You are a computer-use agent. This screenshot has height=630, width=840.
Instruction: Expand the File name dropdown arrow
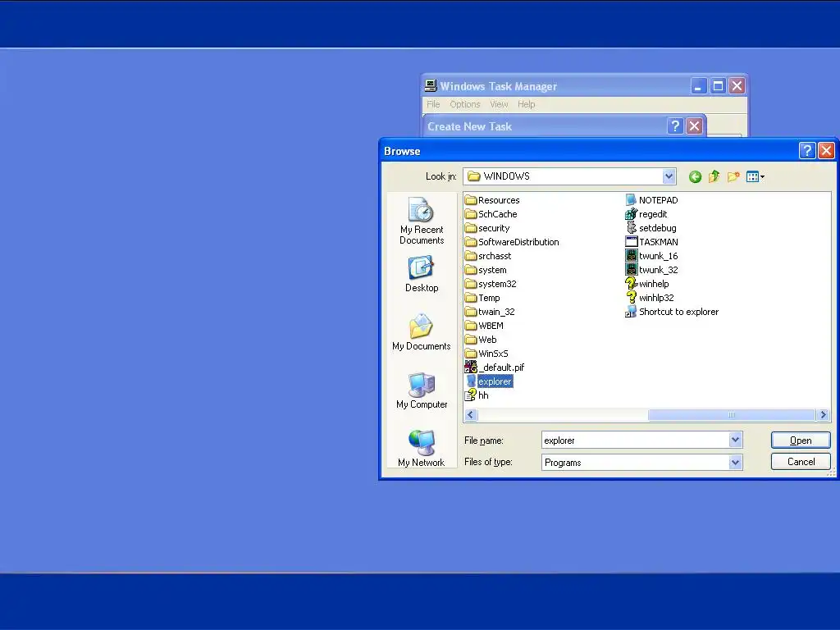tap(736, 440)
